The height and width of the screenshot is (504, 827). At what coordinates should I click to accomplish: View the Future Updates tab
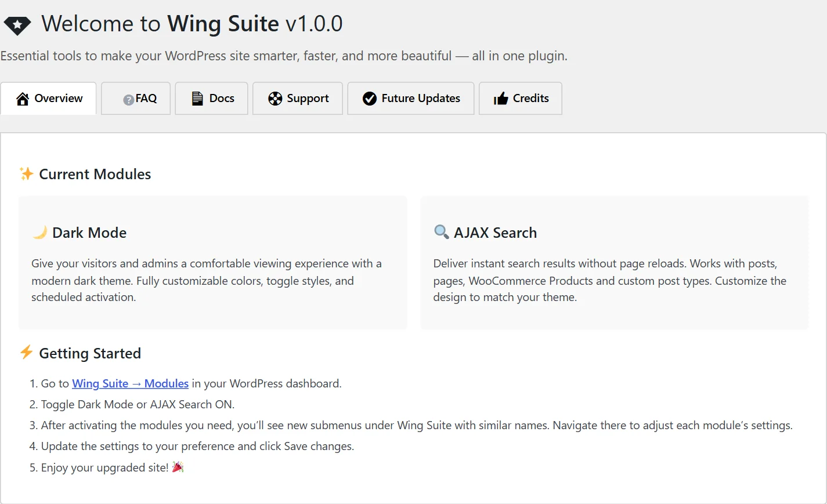click(411, 99)
